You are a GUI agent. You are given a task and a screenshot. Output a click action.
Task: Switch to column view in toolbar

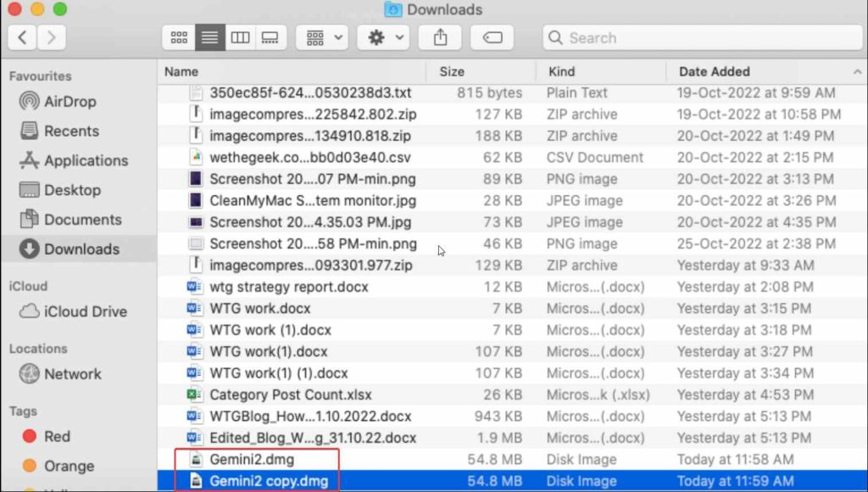(x=240, y=37)
